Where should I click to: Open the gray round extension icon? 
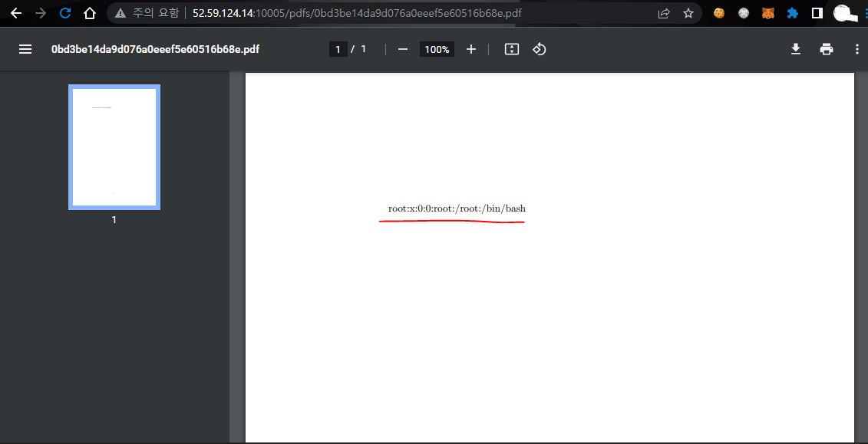point(744,13)
